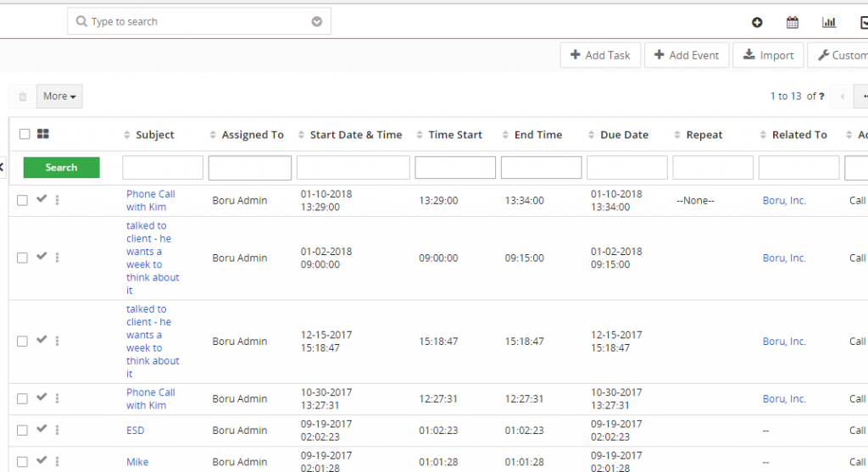Switch to grid view icon in header
Screen dimensions: 868x472
click(x=42, y=134)
